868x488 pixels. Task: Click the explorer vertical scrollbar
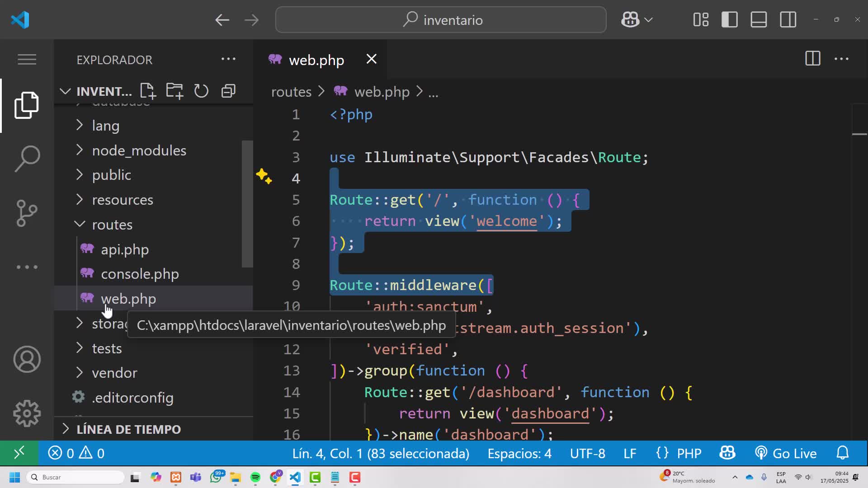click(247, 203)
